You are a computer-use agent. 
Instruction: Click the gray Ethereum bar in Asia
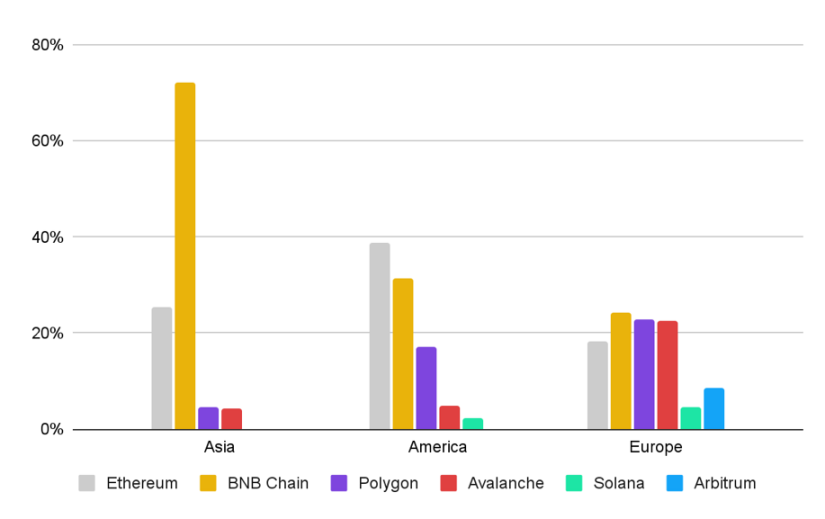click(162, 368)
